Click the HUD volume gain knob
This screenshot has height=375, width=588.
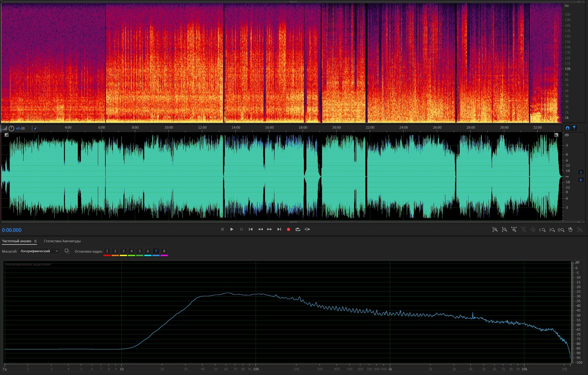point(11,128)
